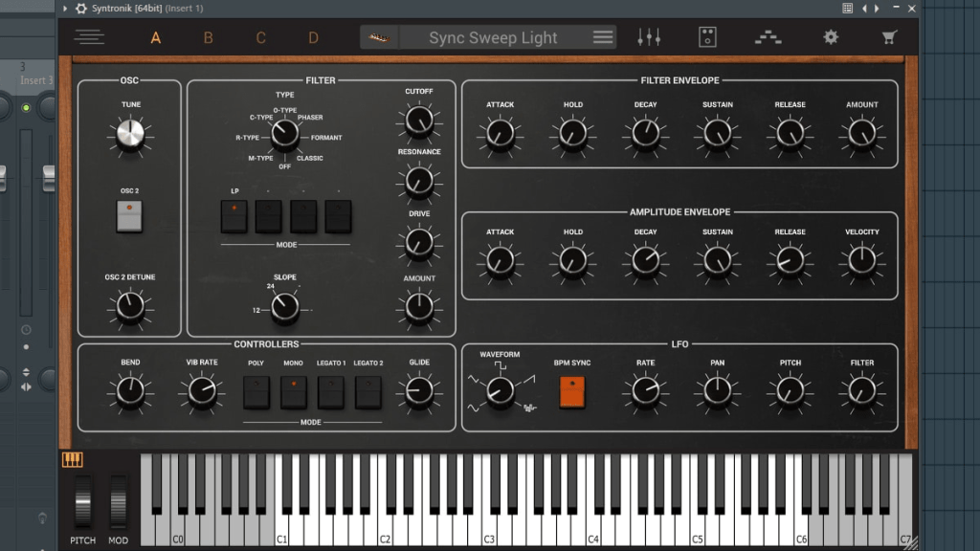Click the filter Slope knob
The image size is (980, 551).
[284, 307]
